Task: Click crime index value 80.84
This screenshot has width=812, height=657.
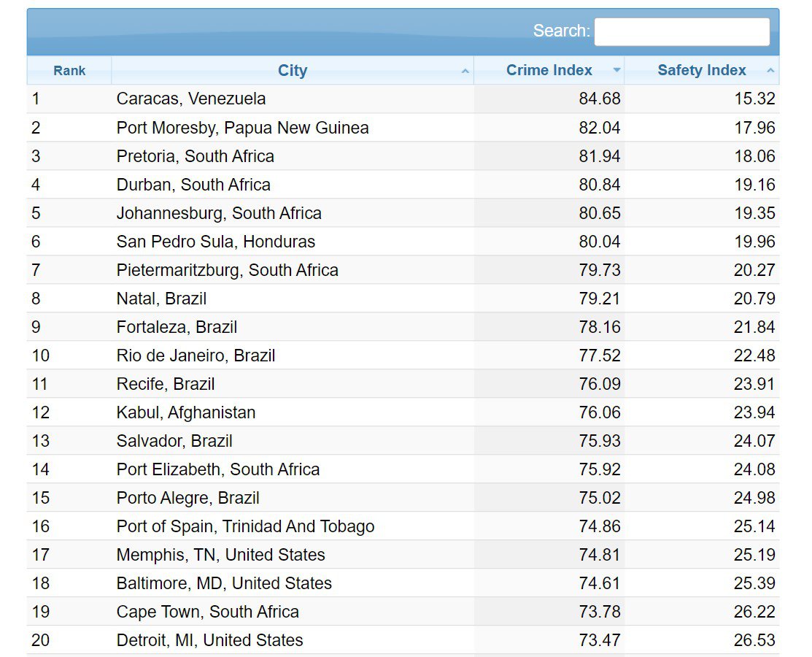Action: (x=599, y=185)
